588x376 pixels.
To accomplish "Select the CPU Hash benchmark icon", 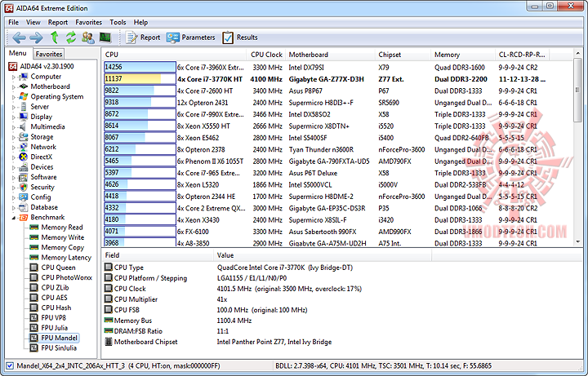I will [x=34, y=307].
